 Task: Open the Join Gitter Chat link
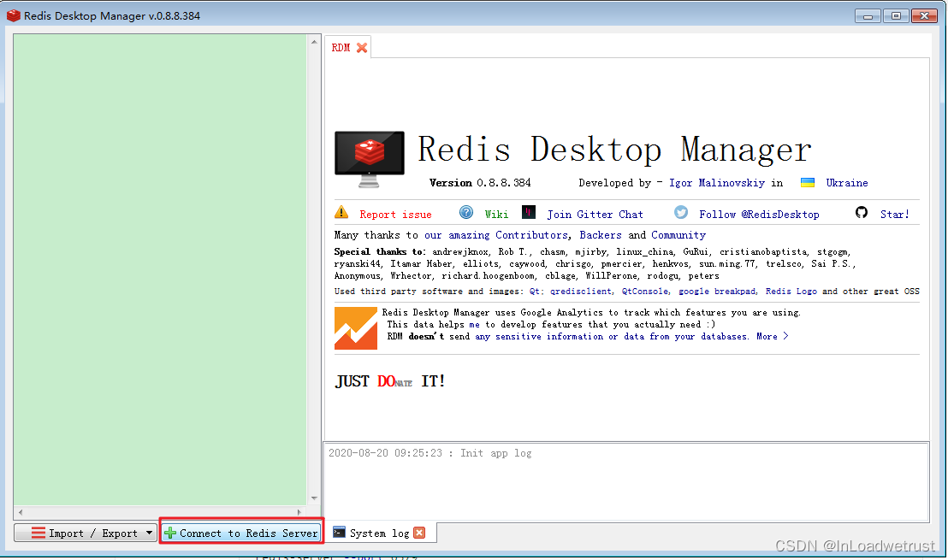(x=595, y=215)
